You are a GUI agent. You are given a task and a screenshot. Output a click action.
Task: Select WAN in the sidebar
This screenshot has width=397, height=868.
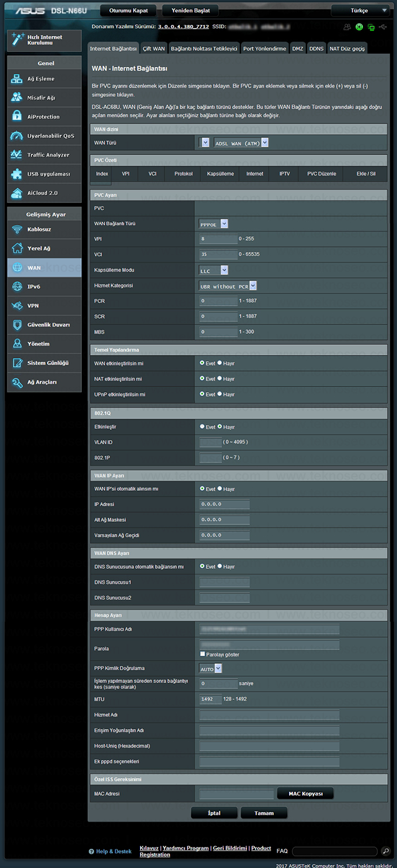point(44,267)
